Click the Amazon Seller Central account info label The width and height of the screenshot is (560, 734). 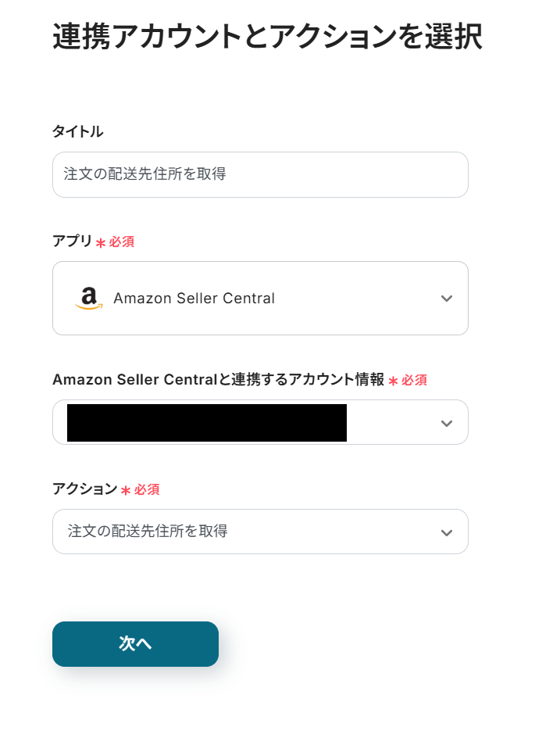pos(218,380)
